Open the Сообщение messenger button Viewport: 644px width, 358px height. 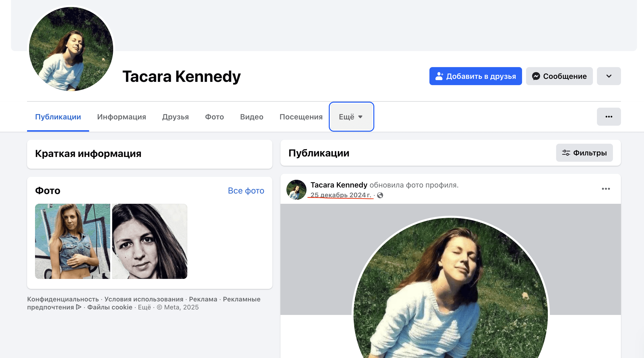[559, 76]
